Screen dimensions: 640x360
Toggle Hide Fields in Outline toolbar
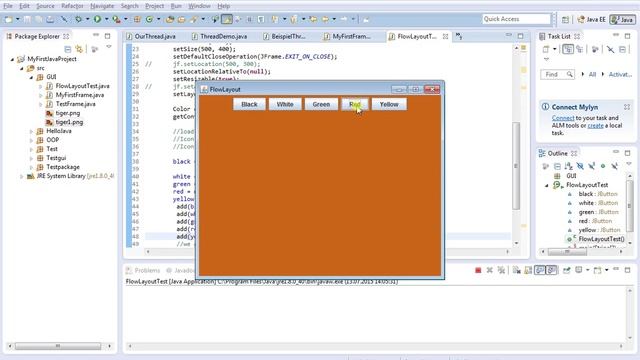pos(580,166)
